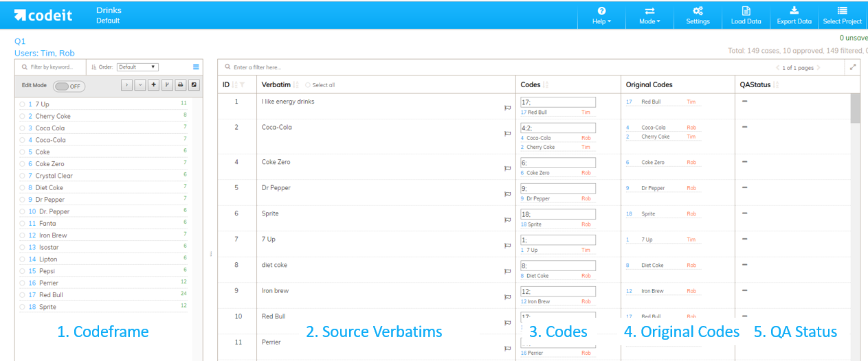Click Load Data in top bar
This screenshot has width=868, height=361.
tap(746, 15)
